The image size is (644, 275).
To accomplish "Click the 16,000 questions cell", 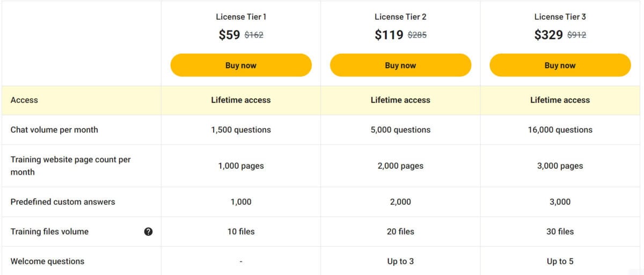I will point(560,130).
